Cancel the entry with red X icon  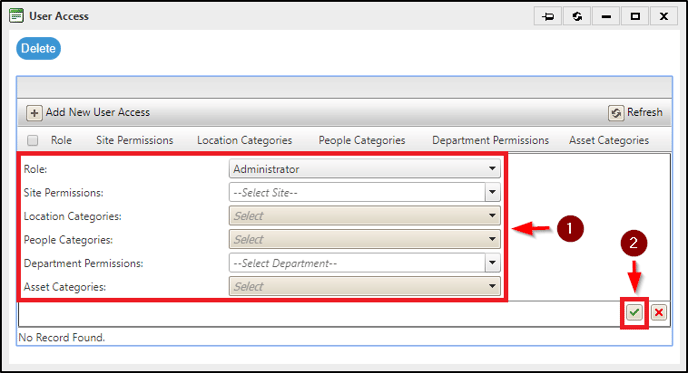659,313
